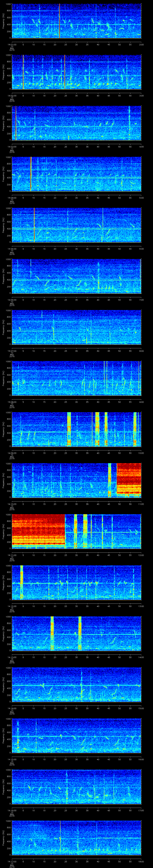Viewport: 153px width, 868px height.
Task: Select the '14:04:00' start time label
Action: point(12,197)
